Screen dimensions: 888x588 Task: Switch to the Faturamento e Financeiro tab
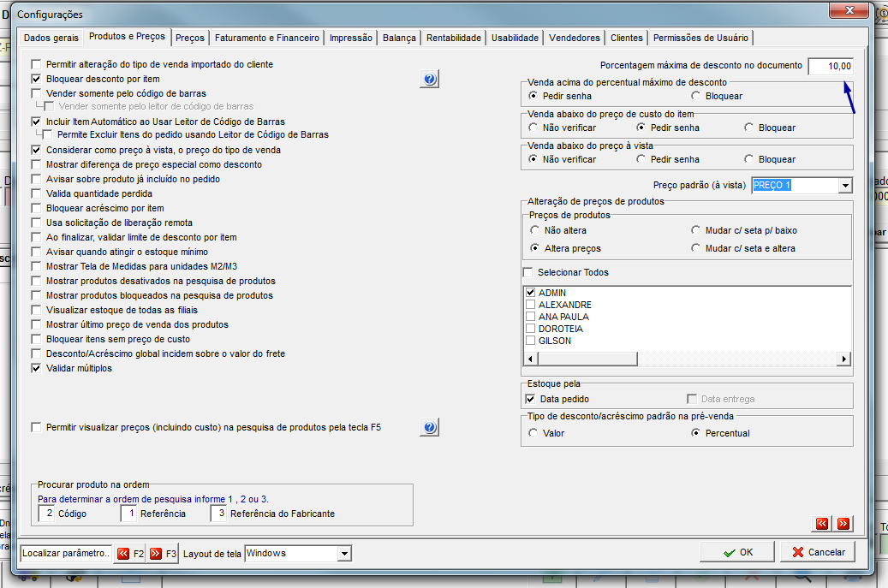pyautogui.click(x=266, y=38)
